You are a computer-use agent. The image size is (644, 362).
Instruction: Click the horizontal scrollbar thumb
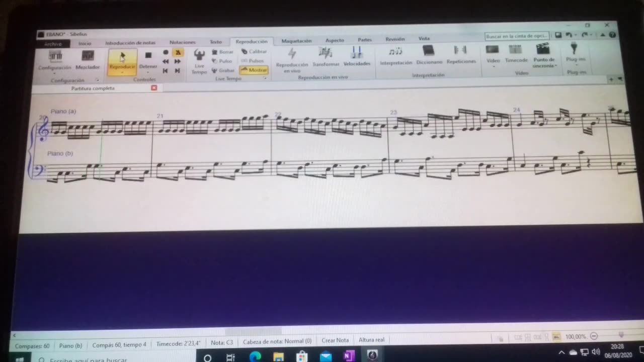click(x=253, y=331)
